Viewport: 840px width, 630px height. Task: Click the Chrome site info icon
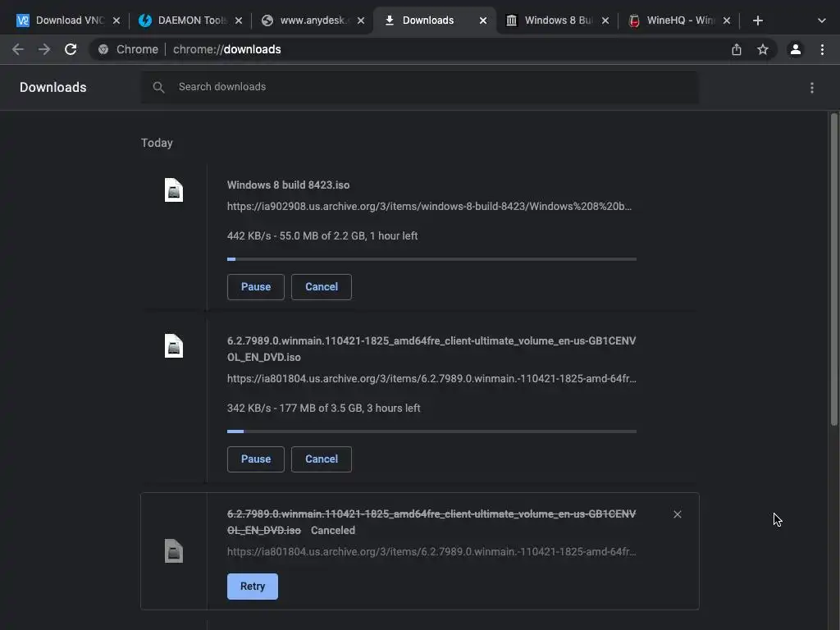[x=103, y=49]
